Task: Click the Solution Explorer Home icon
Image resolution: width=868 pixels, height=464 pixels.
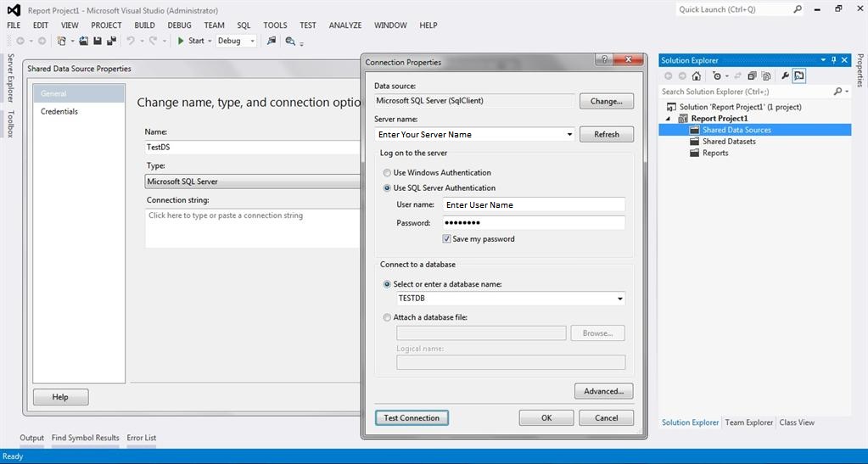Action: (697, 75)
